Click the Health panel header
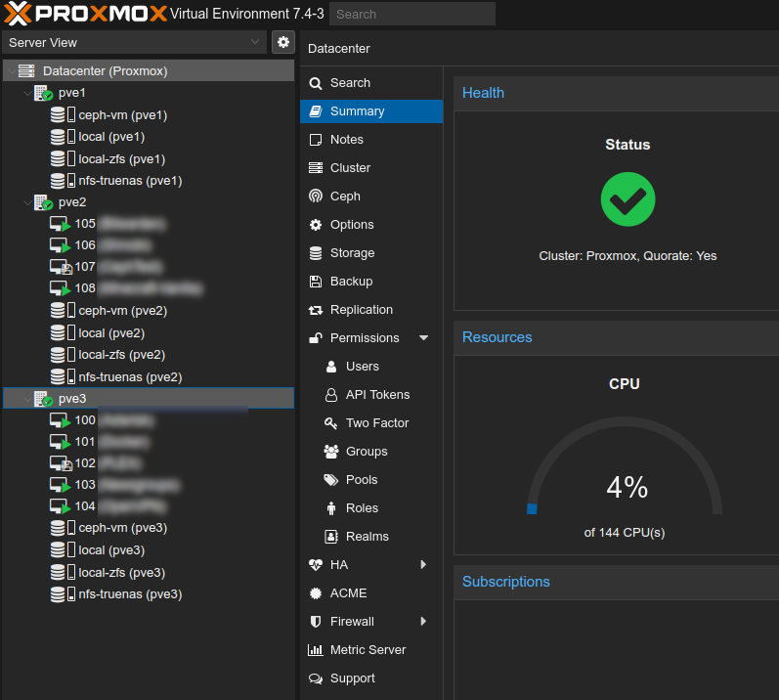Image resolution: width=779 pixels, height=700 pixels. tap(616, 94)
